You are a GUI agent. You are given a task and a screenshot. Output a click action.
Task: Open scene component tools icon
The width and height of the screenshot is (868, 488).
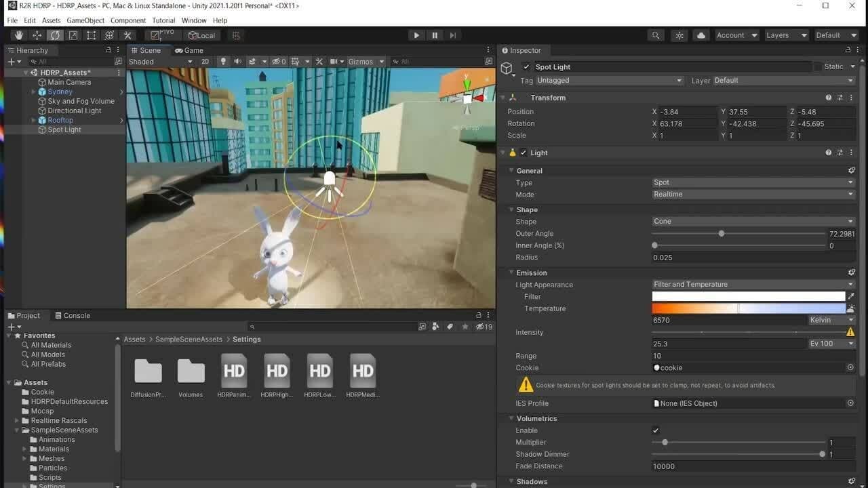(x=320, y=62)
